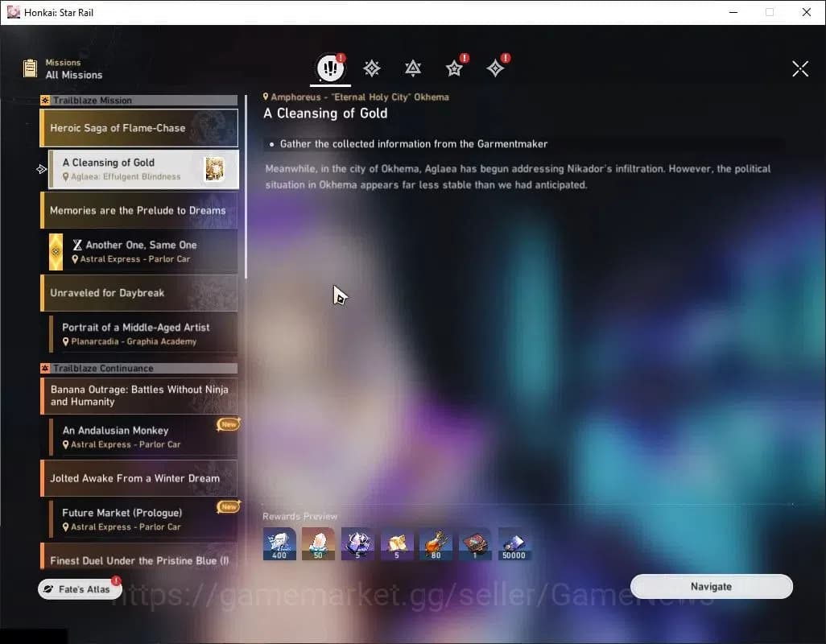Open Fate's Atlas

80,589
